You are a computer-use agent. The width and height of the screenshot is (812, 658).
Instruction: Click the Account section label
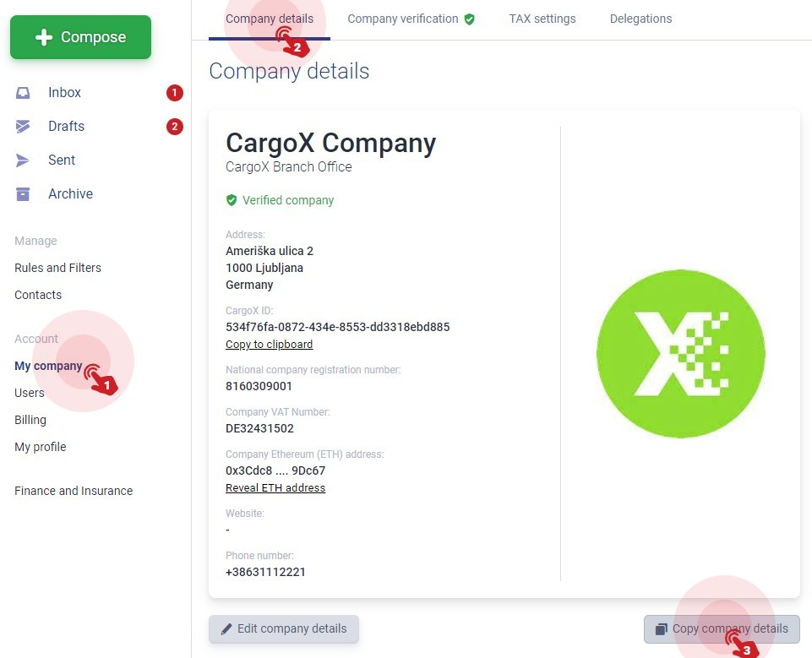pyautogui.click(x=36, y=339)
